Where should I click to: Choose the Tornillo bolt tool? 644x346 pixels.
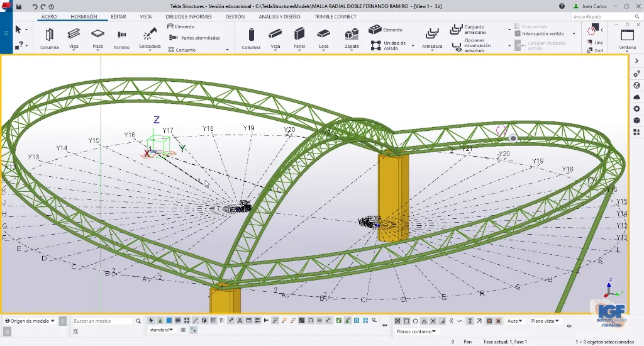click(121, 40)
